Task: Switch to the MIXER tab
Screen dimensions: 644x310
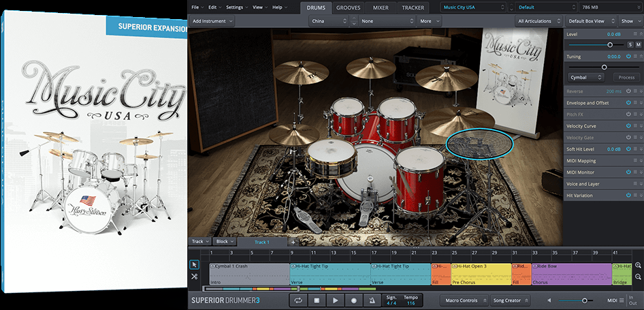Action: (x=381, y=7)
